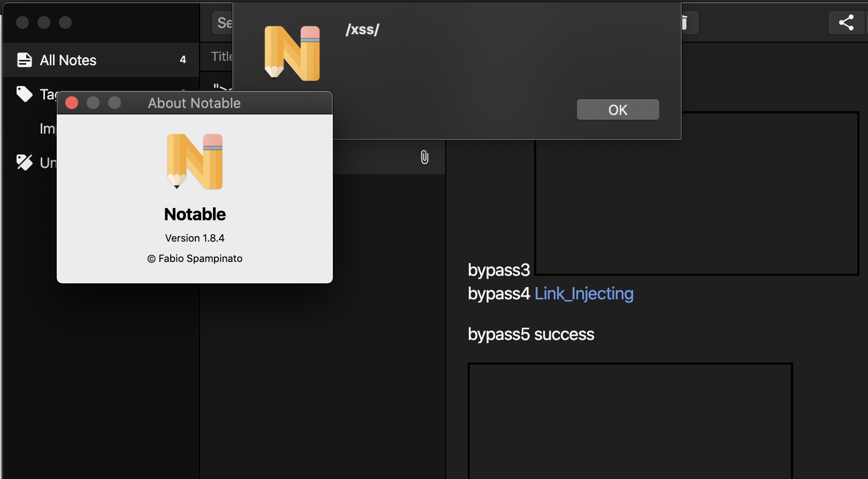Image resolution: width=868 pixels, height=479 pixels.
Task: Click the bypass3 text in preview
Action: pos(499,270)
